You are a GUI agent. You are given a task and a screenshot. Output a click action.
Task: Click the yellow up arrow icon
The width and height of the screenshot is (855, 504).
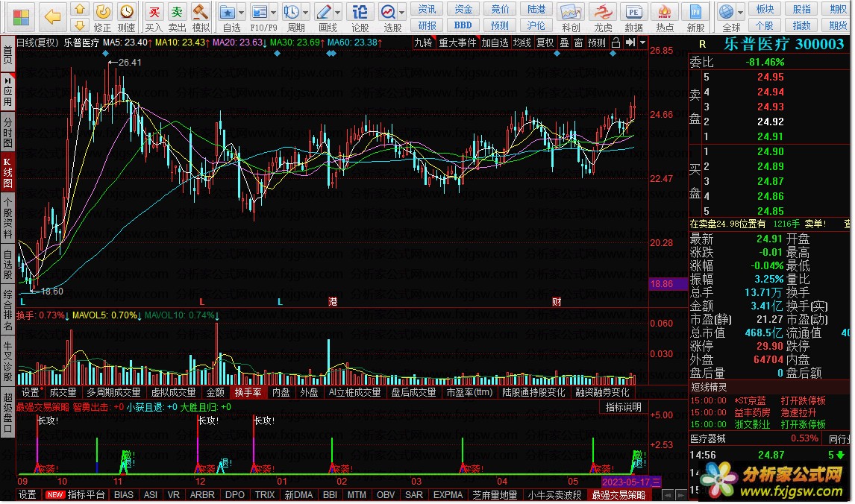pos(80,9)
